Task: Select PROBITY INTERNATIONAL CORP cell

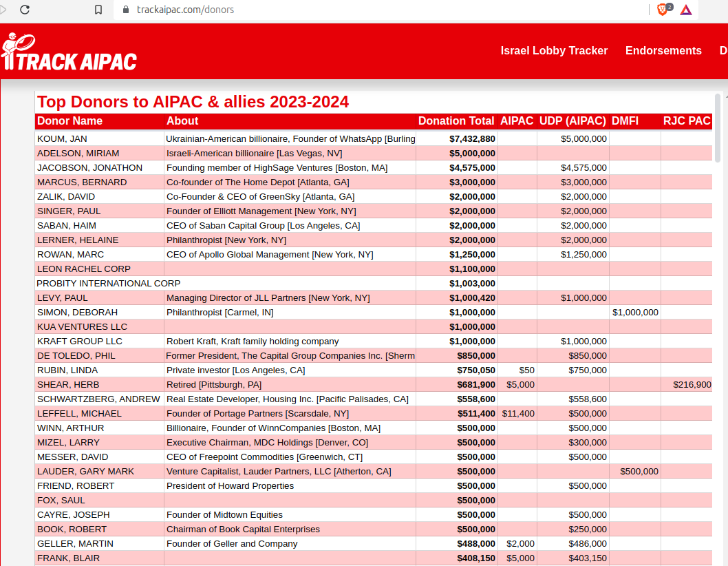Action: tap(108, 283)
